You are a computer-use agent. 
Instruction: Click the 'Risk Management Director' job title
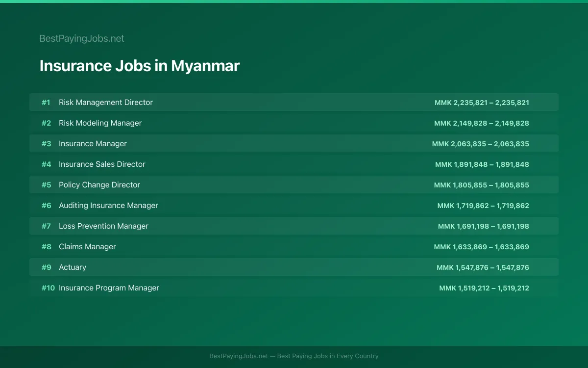(x=106, y=103)
